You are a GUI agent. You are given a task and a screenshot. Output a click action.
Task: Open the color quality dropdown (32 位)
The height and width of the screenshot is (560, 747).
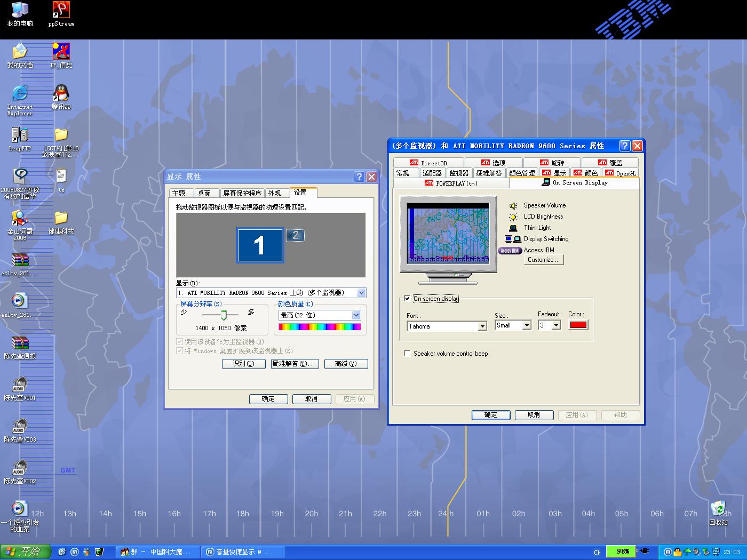(x=356, y=315)
